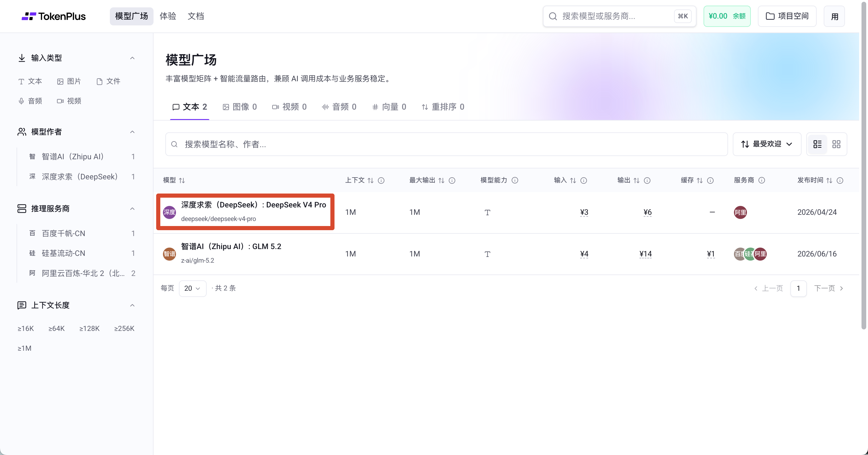
Task: Open the 项目空间 button
Action: click(x=787, y=16)
